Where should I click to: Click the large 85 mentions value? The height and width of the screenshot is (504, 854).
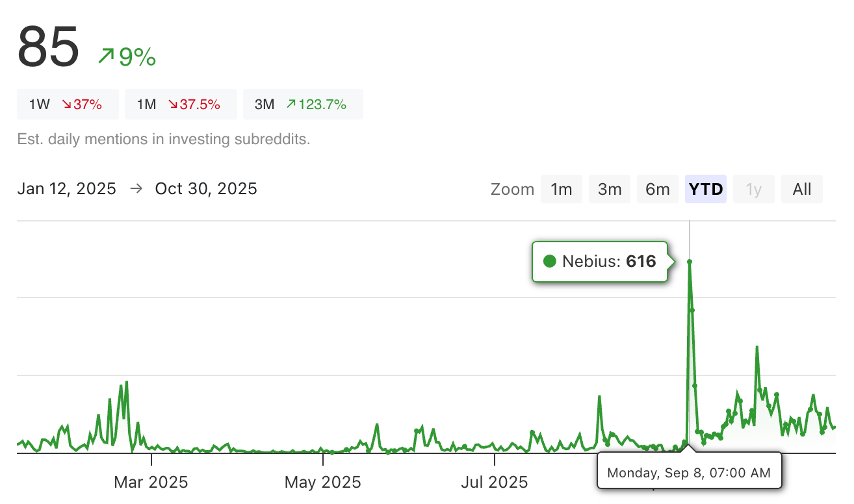(x=49, y=47)
